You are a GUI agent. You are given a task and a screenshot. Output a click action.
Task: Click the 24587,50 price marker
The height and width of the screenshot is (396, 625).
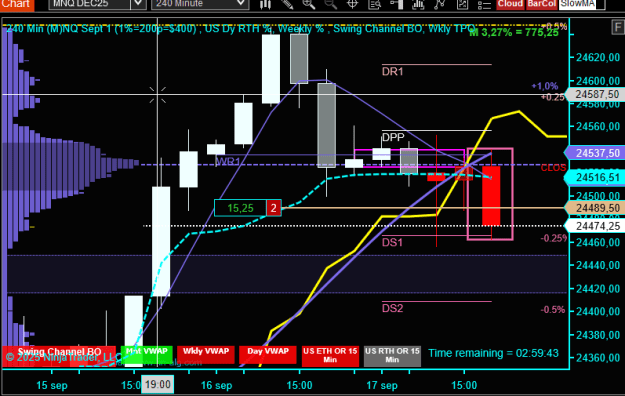click(x=596, y=95)
